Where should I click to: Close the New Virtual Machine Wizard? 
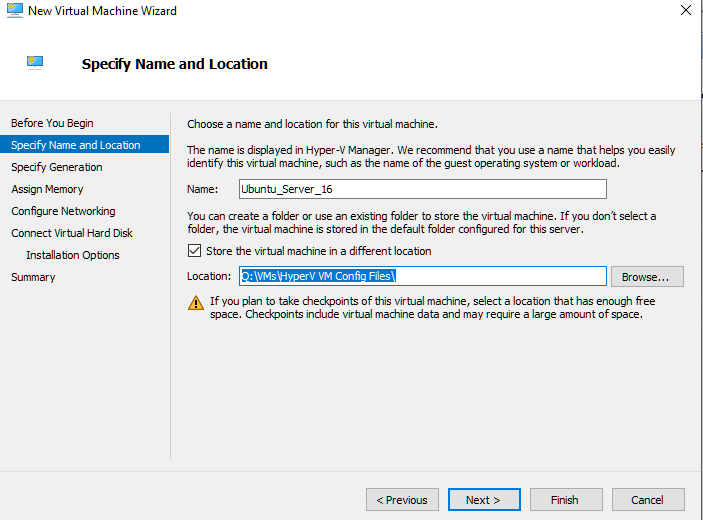click(x=686, y=10)
